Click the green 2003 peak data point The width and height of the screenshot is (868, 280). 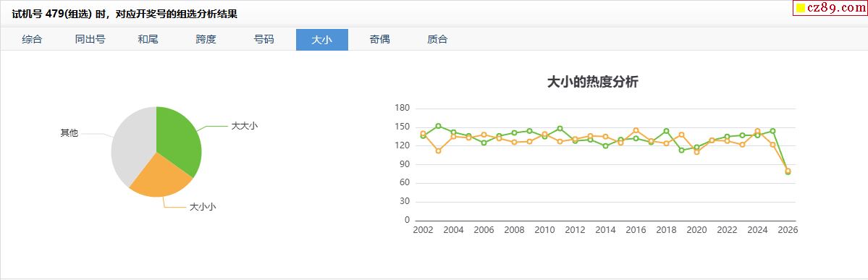click(439, 126)
